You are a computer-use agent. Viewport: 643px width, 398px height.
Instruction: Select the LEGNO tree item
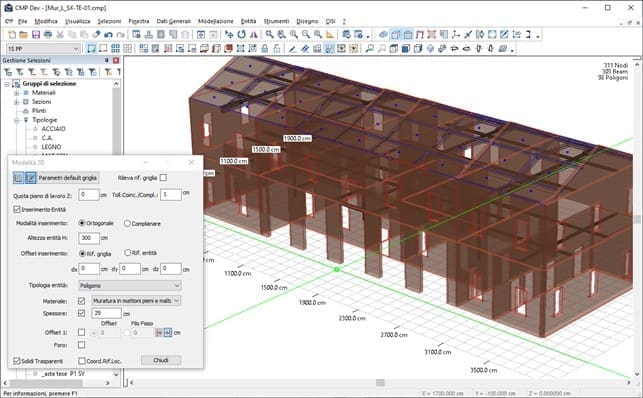pyautogui.click(x=51, y=147)
